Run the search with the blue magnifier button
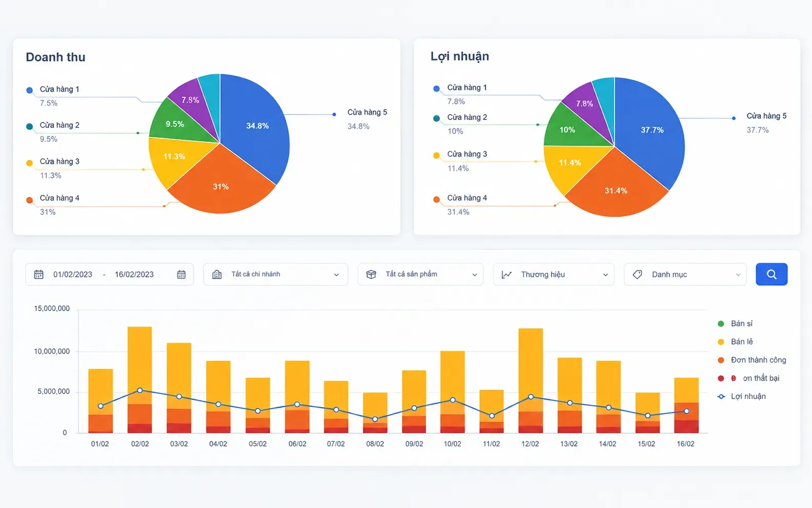This screenshot has width=812, height=508. coord(772,274)
